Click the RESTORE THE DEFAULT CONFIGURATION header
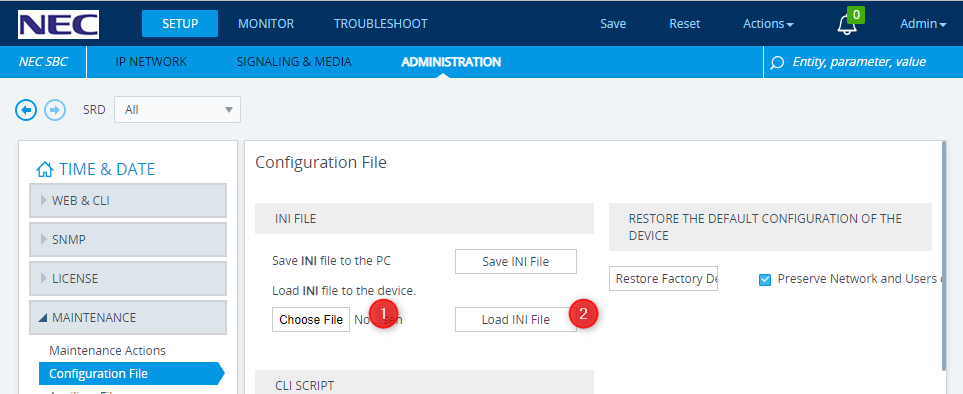This screenshot has width=963, height=394. (770, 227)
